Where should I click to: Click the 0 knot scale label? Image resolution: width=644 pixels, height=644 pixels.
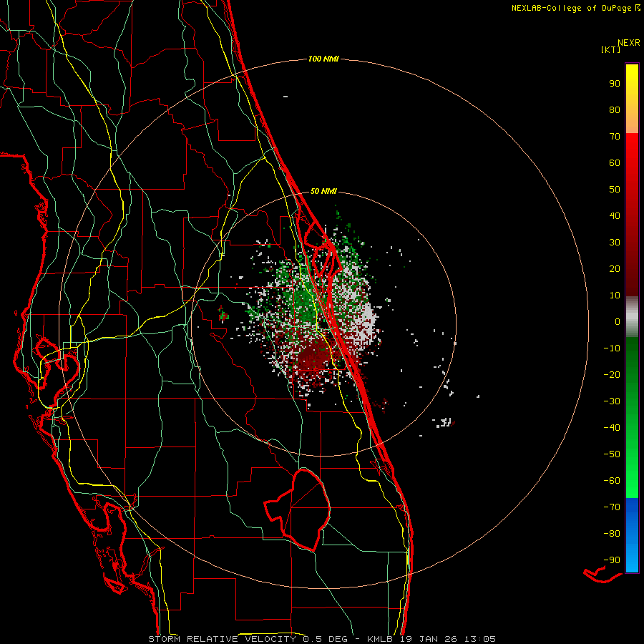click(x=618, y=321)
